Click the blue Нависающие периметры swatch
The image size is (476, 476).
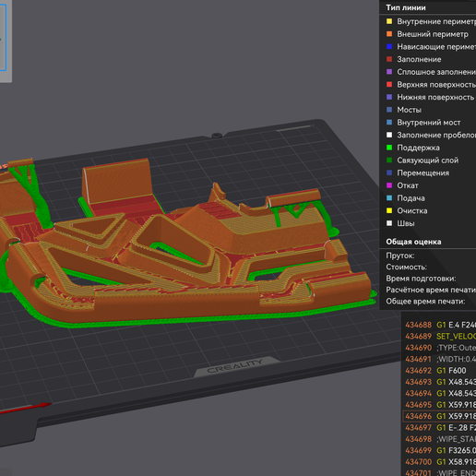[389, 46]
